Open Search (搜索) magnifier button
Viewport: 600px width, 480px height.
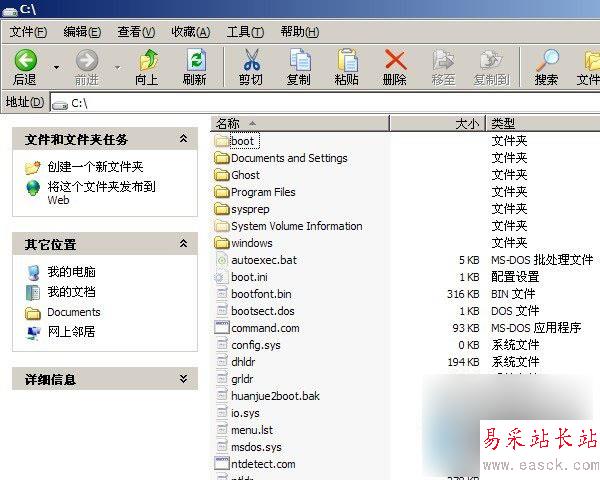pyautogui.click(x=546, y=67)
